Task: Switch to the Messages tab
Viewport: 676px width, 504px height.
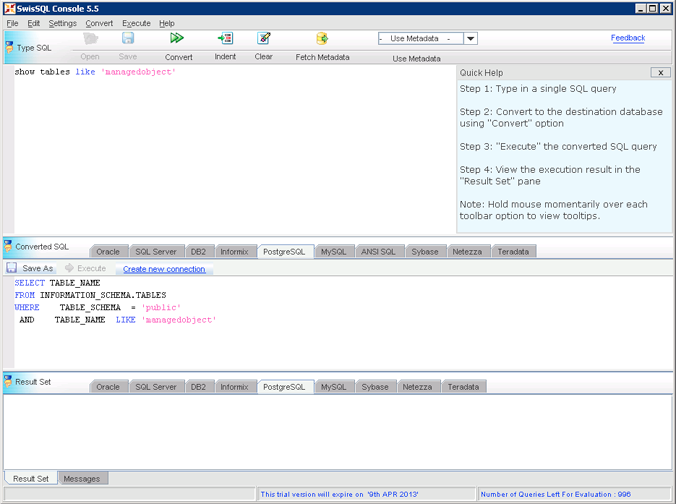Action: click(x=81, y=479)
